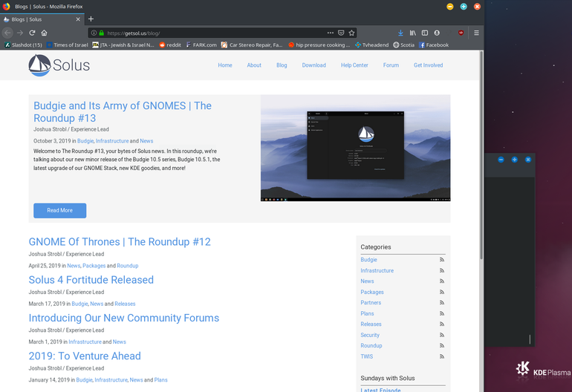Click the Read More button
The height and width of the screenshot is (392, 572).
tap(60, 210)
